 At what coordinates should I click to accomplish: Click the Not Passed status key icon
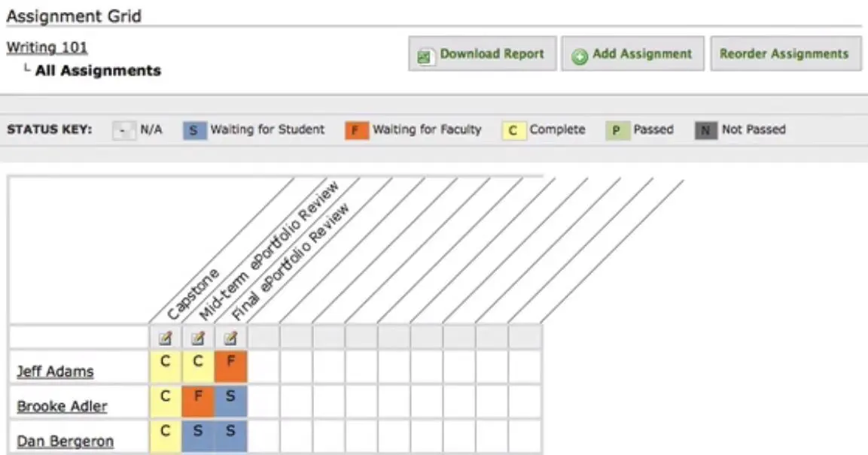click(705, 130)
